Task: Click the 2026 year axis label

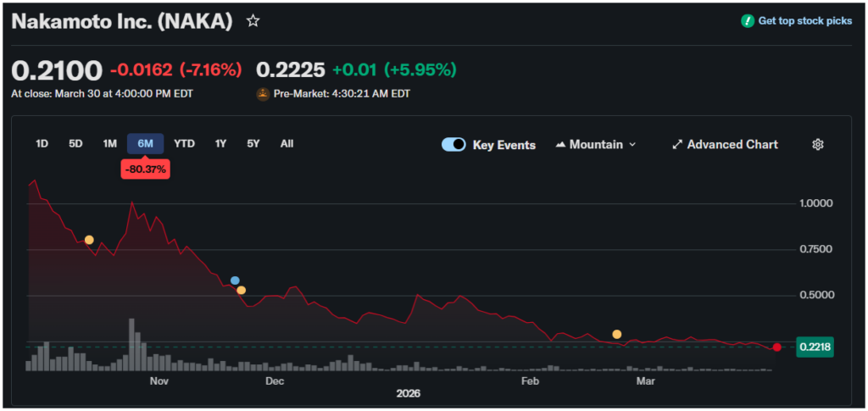Action: (x=409, y=394)
